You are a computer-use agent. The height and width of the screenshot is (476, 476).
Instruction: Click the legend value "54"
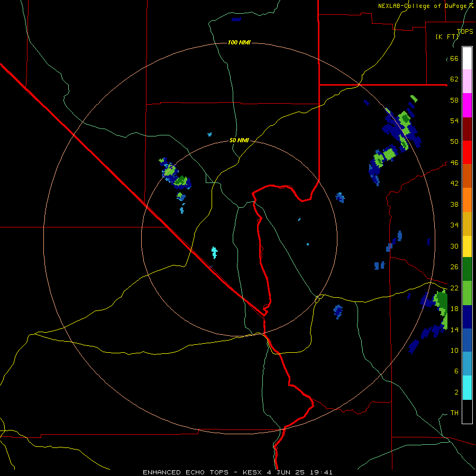(x=454, y=121)
